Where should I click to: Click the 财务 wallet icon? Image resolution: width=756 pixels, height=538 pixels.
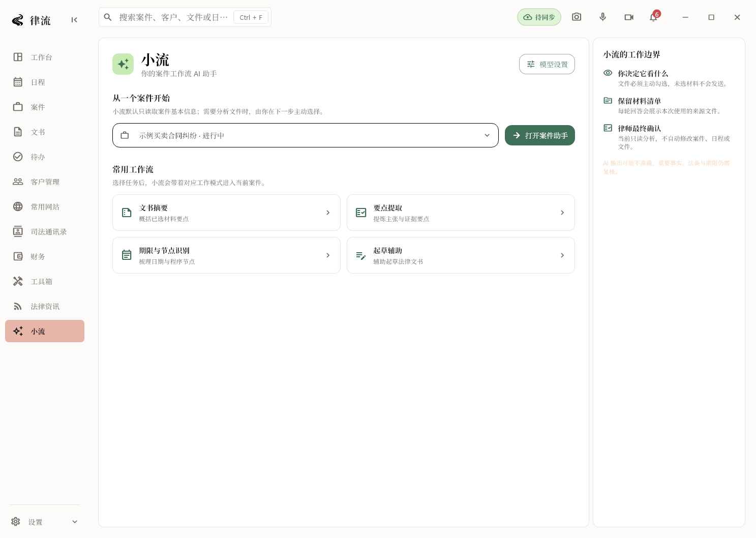point(18,256)
